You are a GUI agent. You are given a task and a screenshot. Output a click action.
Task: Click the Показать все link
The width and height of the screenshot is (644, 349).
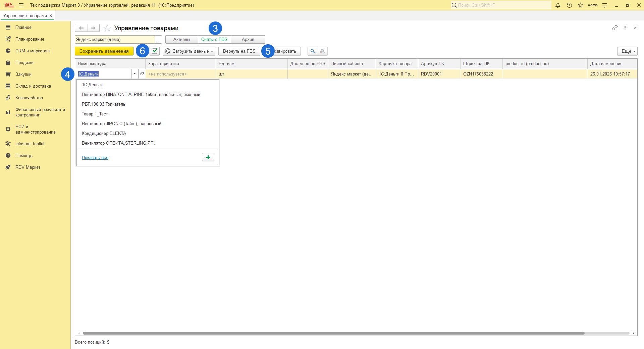[95, 157]
